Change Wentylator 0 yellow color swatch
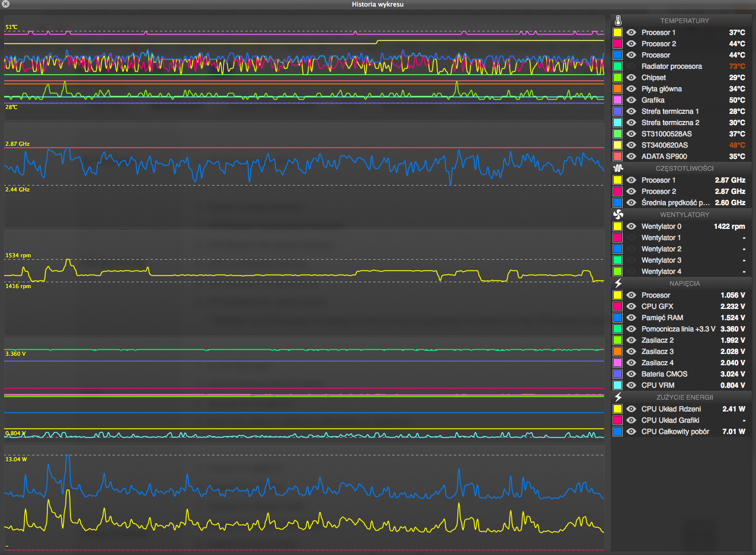This screenshot has height=555, width=756. point(618,227)
